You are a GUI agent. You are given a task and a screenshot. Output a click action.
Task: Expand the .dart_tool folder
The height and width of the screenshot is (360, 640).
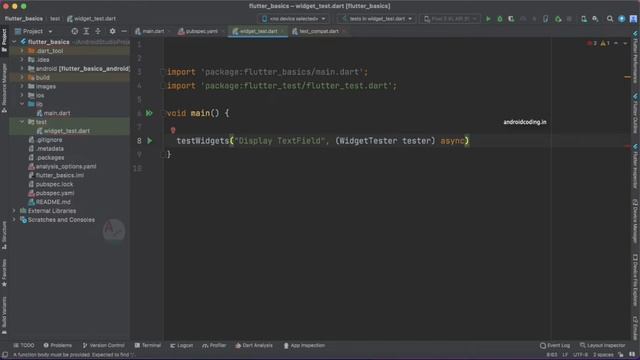click(22, 51)
